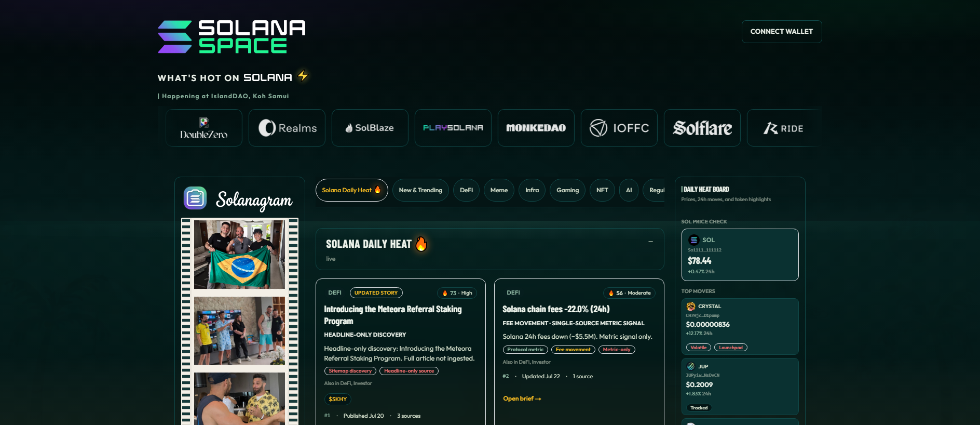
Task: Click the Headline-only source tag
Action: (x=409, y=371)
